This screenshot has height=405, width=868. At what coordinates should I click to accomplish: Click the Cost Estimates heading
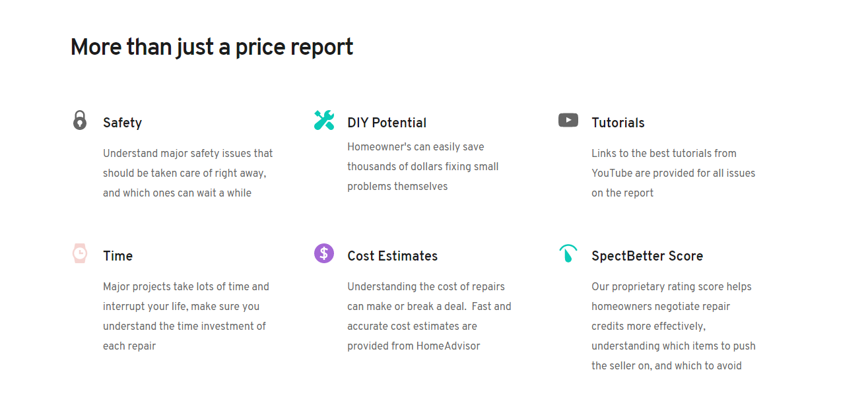click(x=392, y=256)
